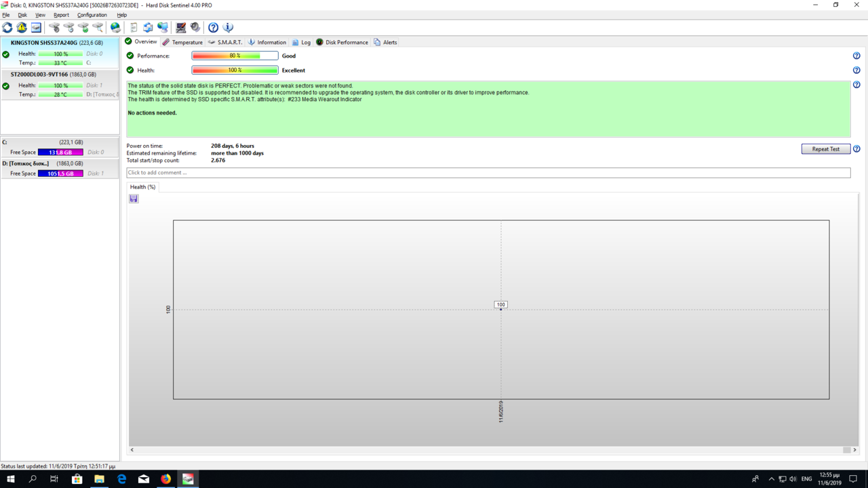Click the Repeat Test button
This screenshot has height=488, width=868.
point(825,148)
